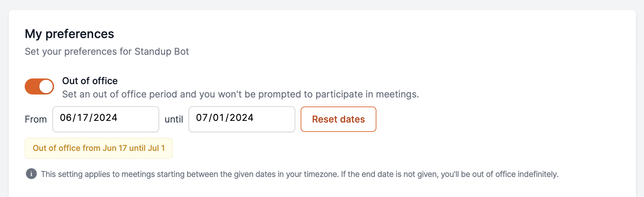This screenshot has width=644, height=197.
Task: Click the out of office description sentence
Action: [240, 94]
